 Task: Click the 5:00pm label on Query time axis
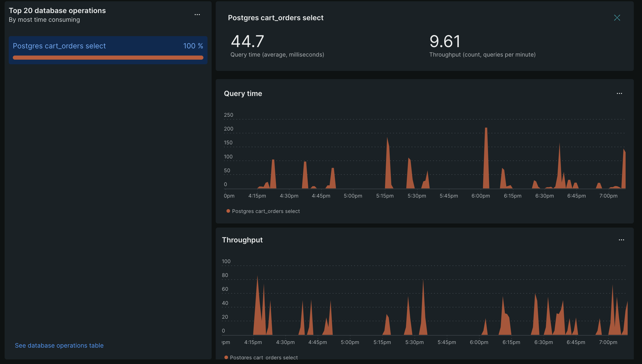point(353,196)
